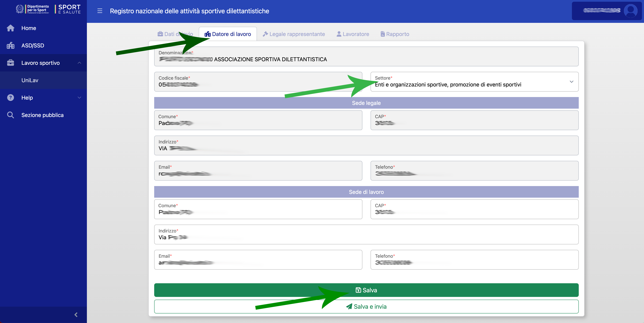Focus the Sede di lavoro Email field
Viewport: 644px width, 323px height.
[258, 260]
